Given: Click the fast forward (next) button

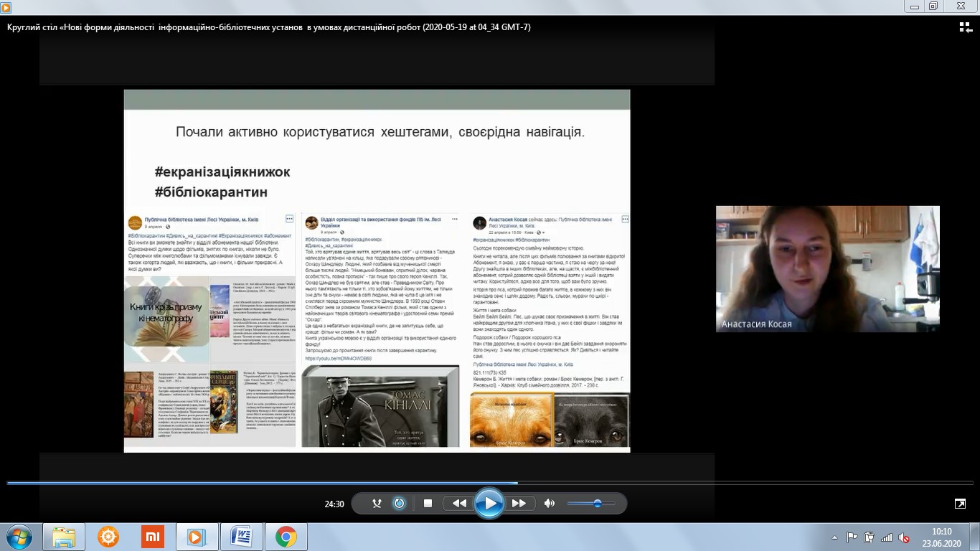Looking at the screenshot, I should (x=519, y=504).
